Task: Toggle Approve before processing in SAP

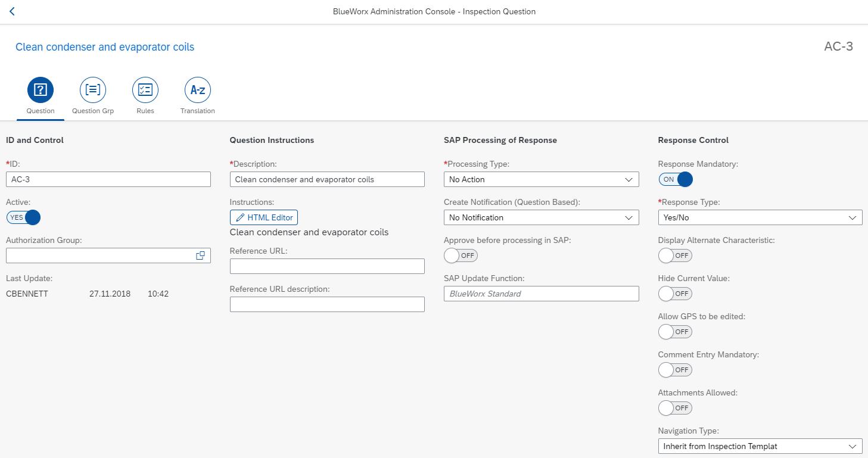Action: [461, 256]
